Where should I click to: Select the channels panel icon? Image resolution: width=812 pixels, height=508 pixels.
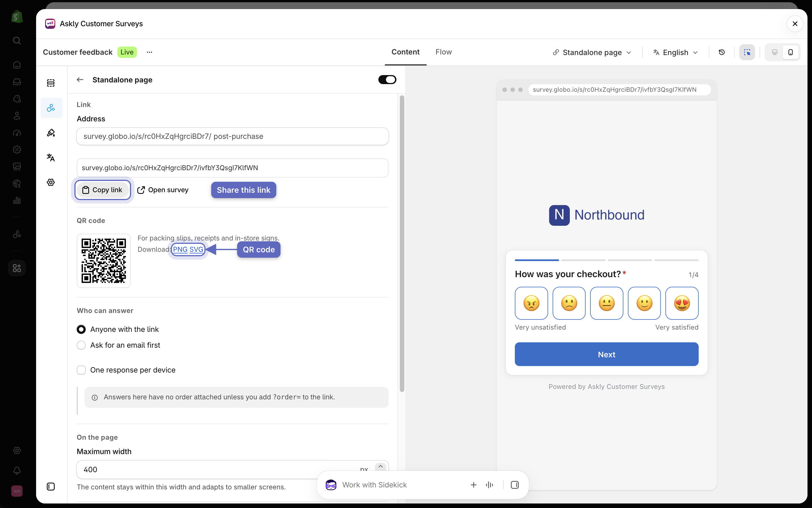click(x=51, y=108)
